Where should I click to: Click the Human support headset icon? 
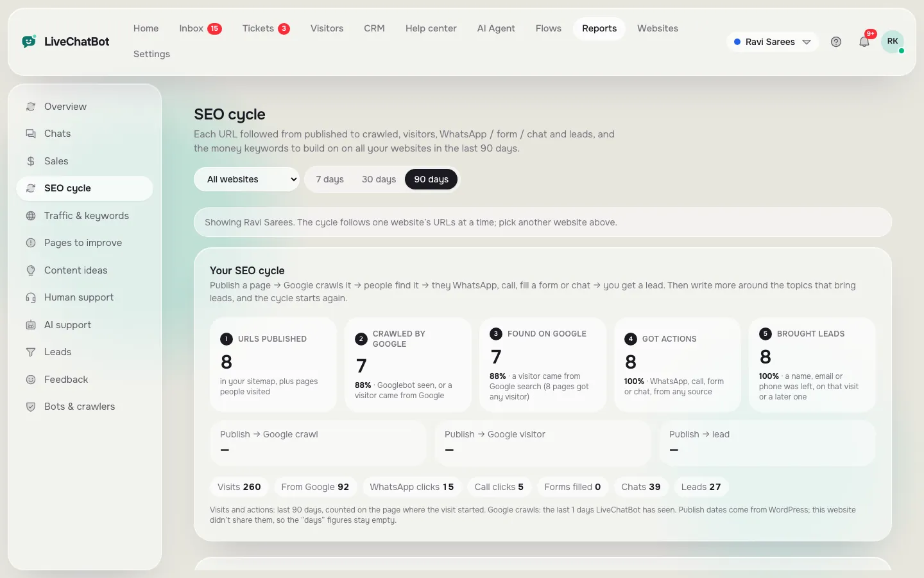click(x=31, y=297)
